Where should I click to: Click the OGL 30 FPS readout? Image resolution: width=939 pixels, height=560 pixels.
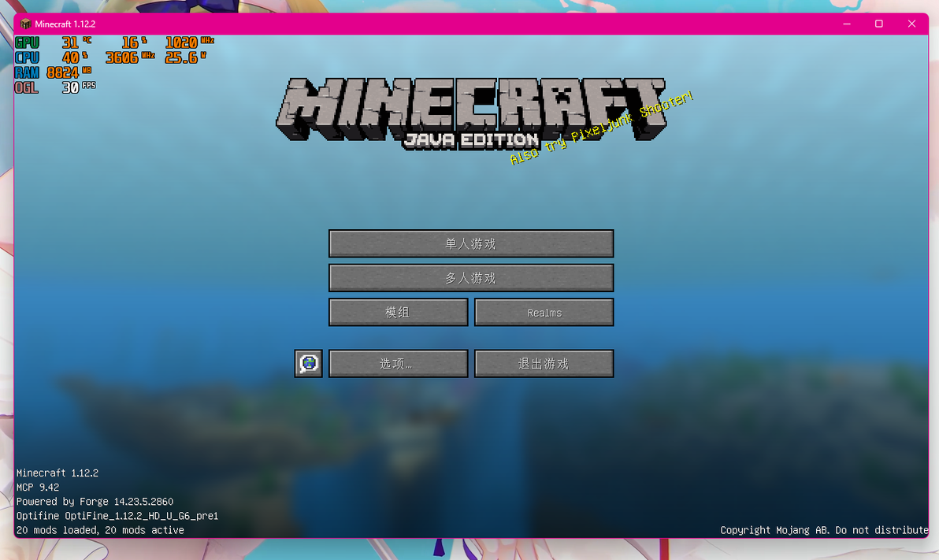coord(55,87)
